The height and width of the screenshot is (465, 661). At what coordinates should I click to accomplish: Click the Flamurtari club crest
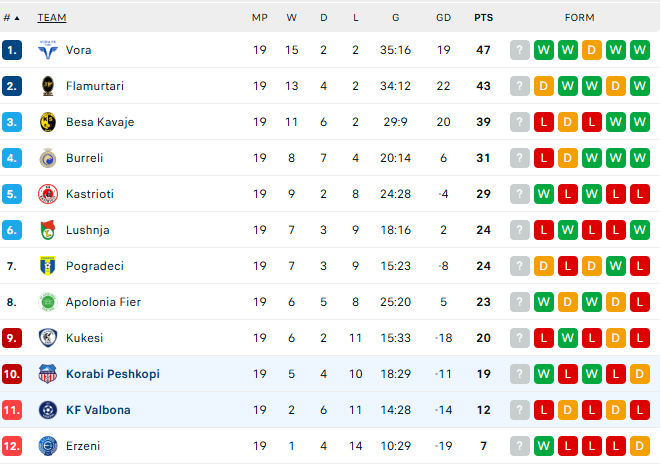tap(47, 86)
